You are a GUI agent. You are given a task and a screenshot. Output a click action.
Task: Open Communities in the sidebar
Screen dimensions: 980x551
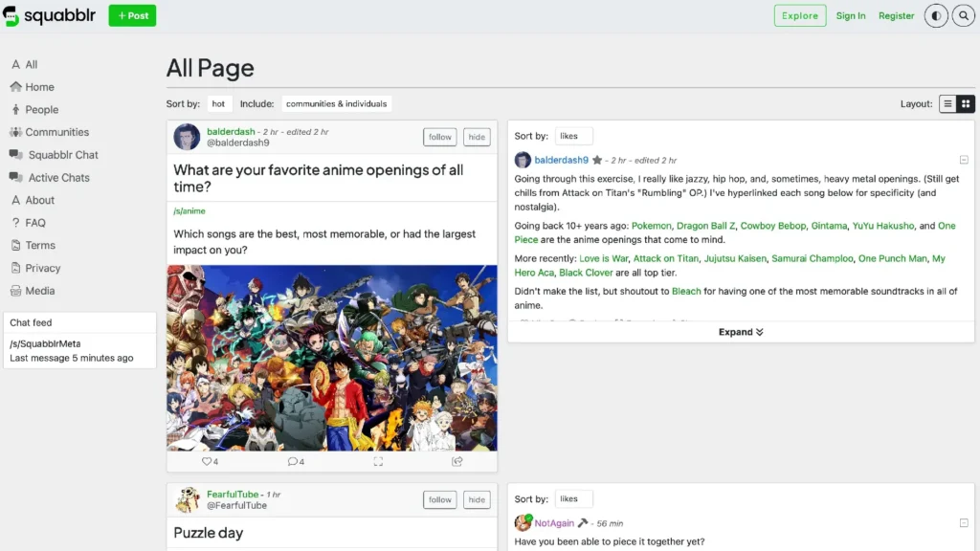click(56, 132)
